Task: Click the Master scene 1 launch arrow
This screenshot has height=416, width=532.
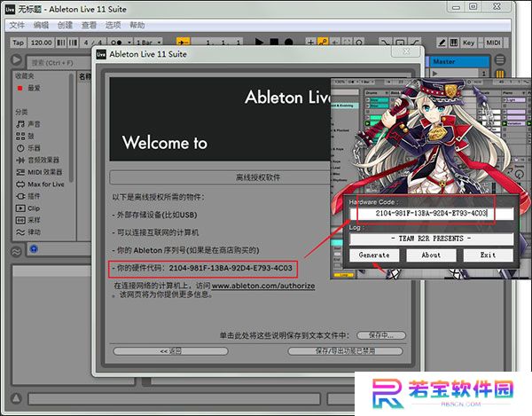Action: click(x=434, y=73)
